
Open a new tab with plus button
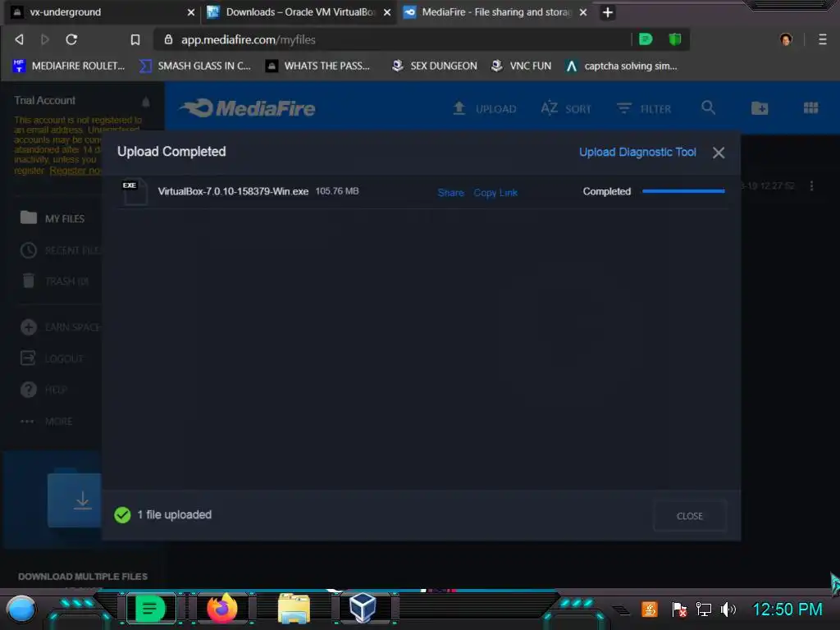pyautogui.click(x=608, y=12)
